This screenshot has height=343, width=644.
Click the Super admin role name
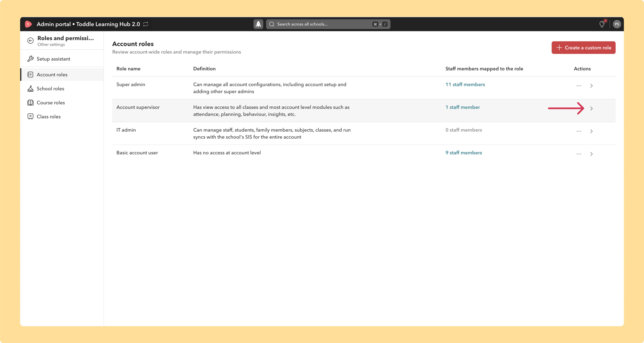131,84
